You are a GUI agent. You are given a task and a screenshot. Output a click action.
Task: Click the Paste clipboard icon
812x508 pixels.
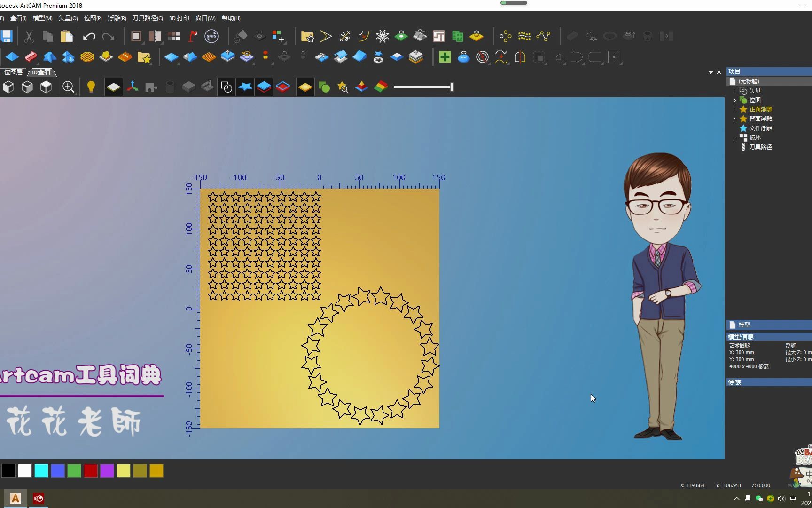[x=66, y=36]
